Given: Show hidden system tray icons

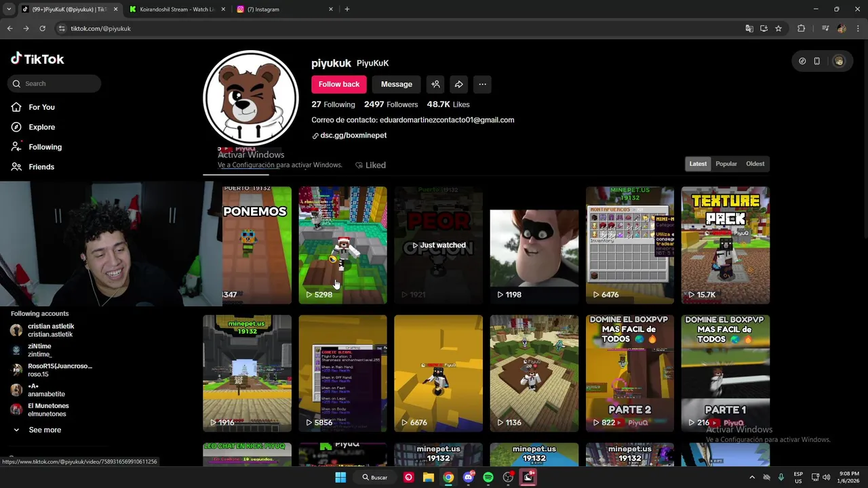Looking at the screenshot, I should point(752,477).
